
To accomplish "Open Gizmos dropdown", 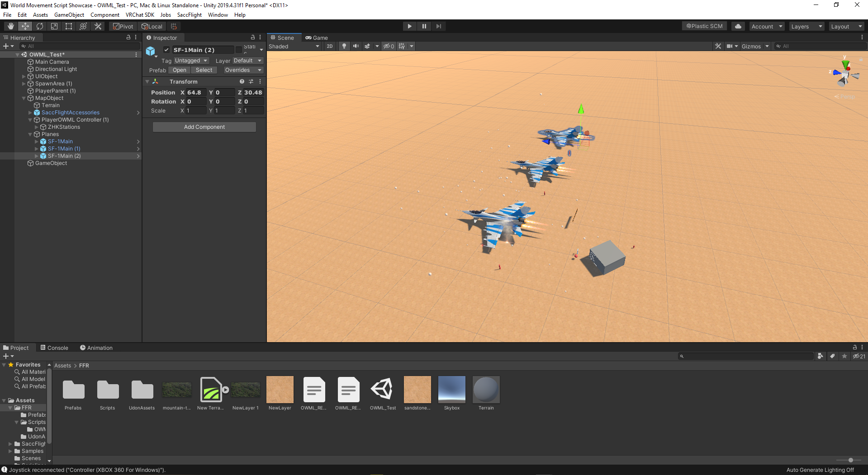I will pos(755,46).
